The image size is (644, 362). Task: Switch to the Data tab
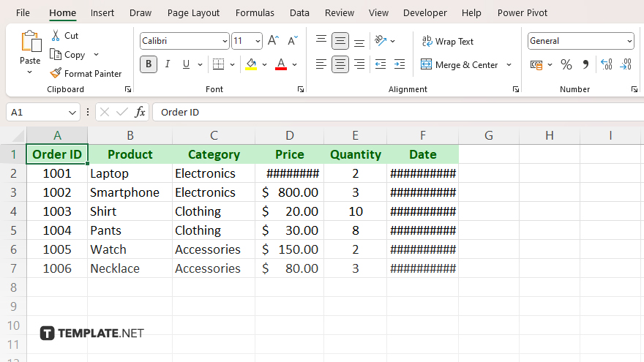299,12
